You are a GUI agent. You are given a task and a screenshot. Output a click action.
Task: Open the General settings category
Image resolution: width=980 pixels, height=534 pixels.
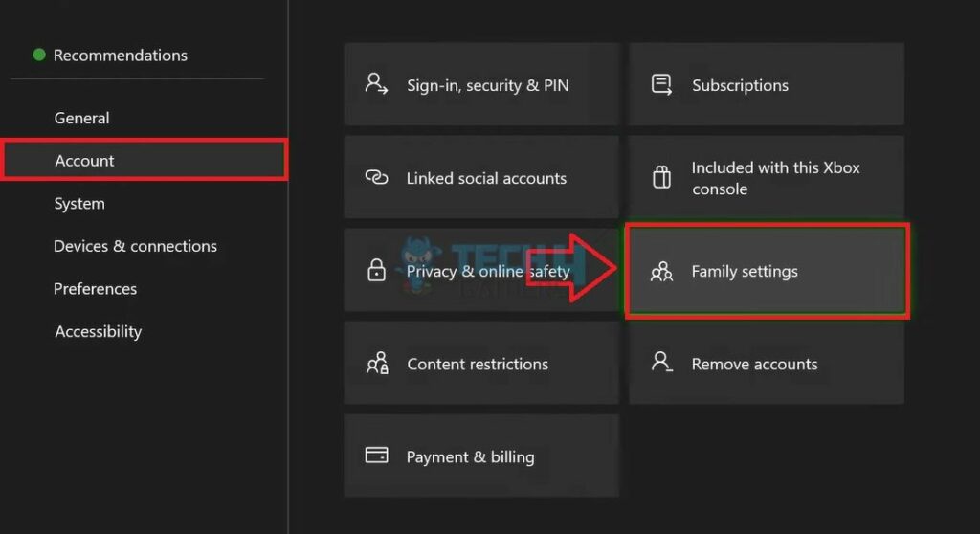81,118
